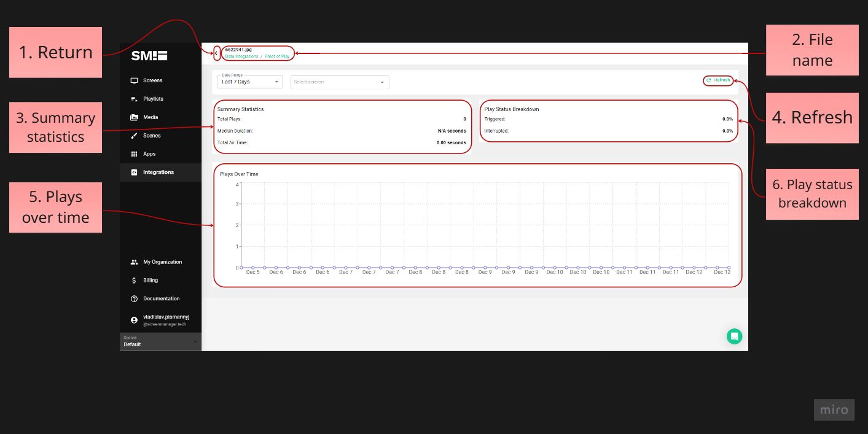Click the Proof of Play breadcrumb link
The image size is (868, 434).
pos(277,56)
